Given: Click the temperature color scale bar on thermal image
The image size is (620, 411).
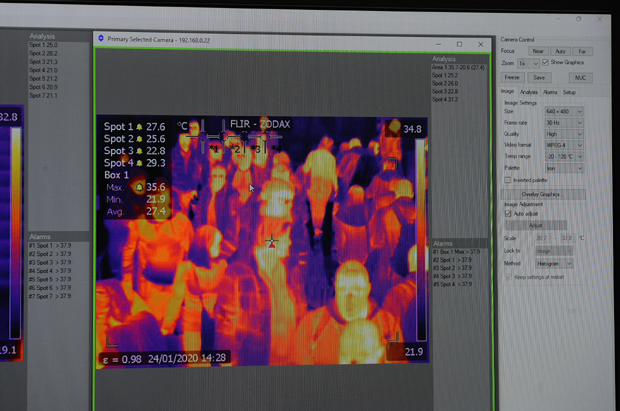Looking at the screenshot, I should pos(420,240).
